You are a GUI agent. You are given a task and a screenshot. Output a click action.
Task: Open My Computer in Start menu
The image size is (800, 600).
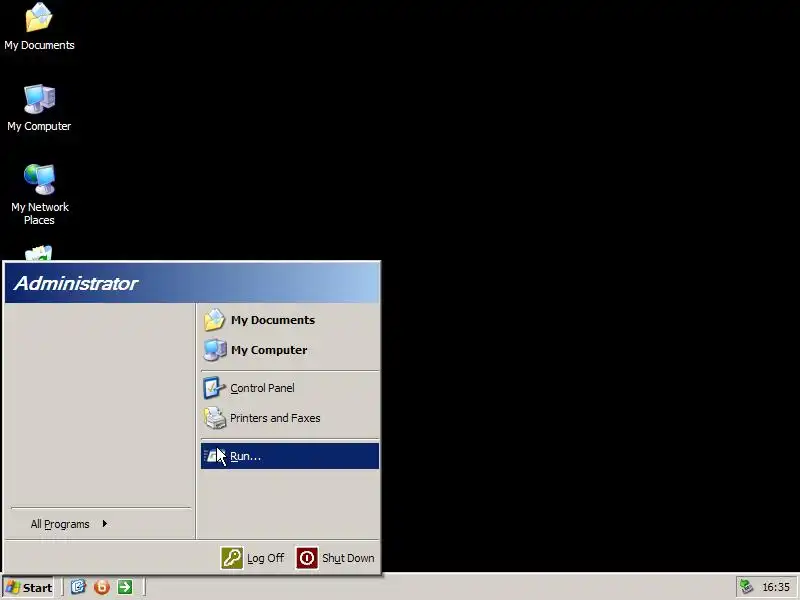(290, 350)
